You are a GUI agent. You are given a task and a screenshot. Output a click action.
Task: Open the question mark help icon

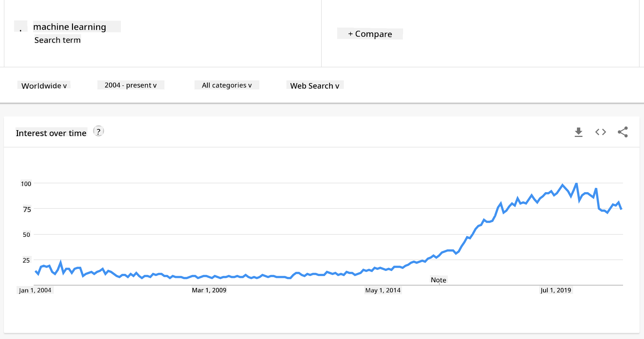click(x=99, y=131)
